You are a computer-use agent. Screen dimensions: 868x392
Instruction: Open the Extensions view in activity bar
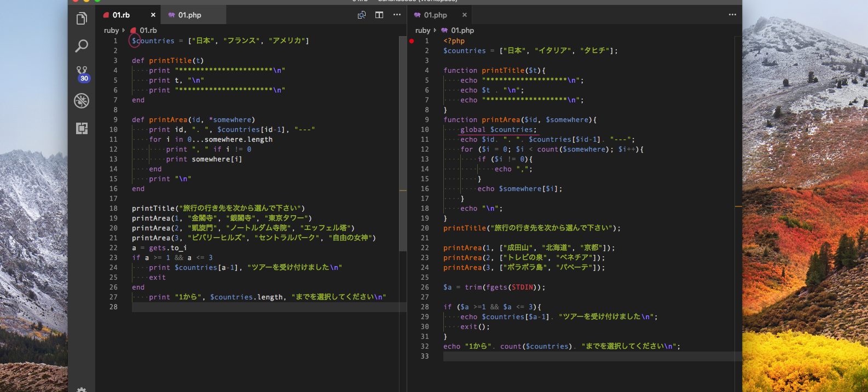(82, 128)
